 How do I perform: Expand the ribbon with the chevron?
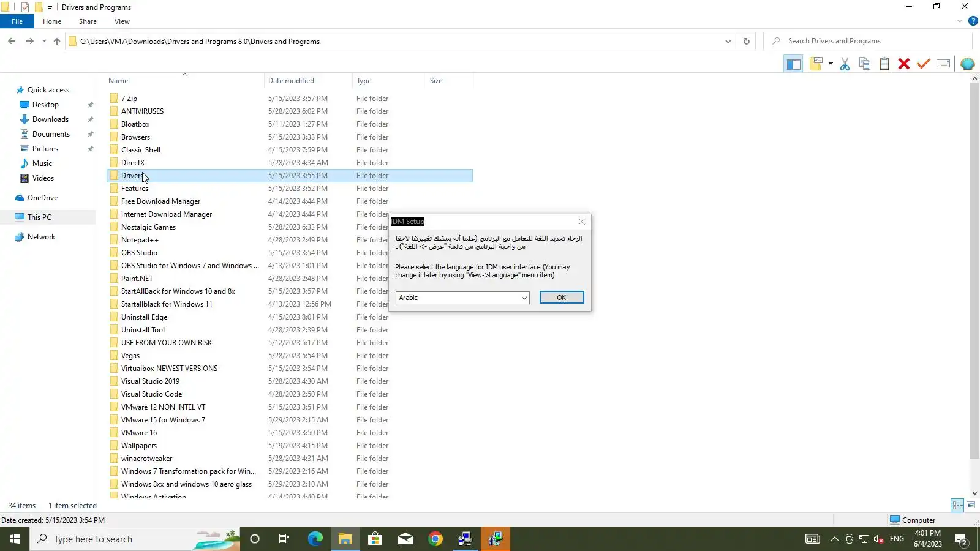[960, 21]
